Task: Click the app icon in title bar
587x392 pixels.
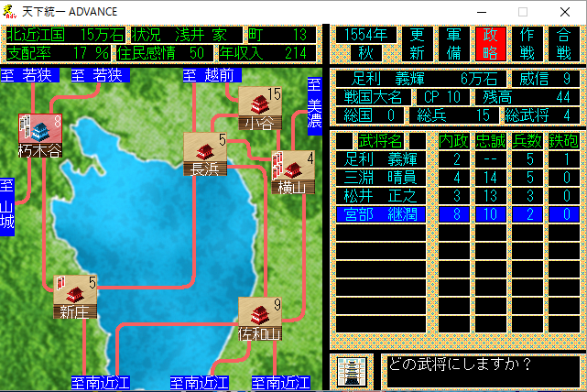Action: (x=10, y=12)
